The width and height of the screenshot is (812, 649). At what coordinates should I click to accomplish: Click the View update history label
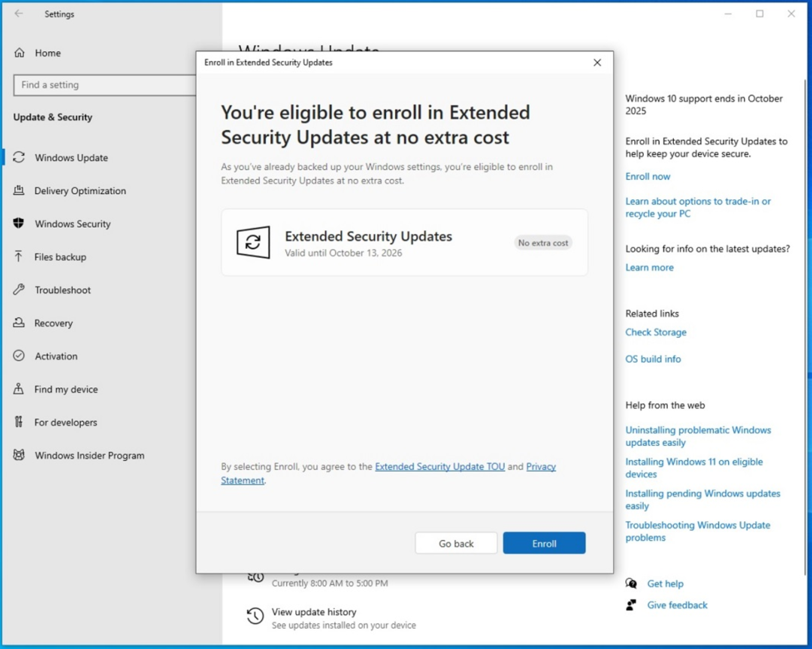[x=314, y=612]
